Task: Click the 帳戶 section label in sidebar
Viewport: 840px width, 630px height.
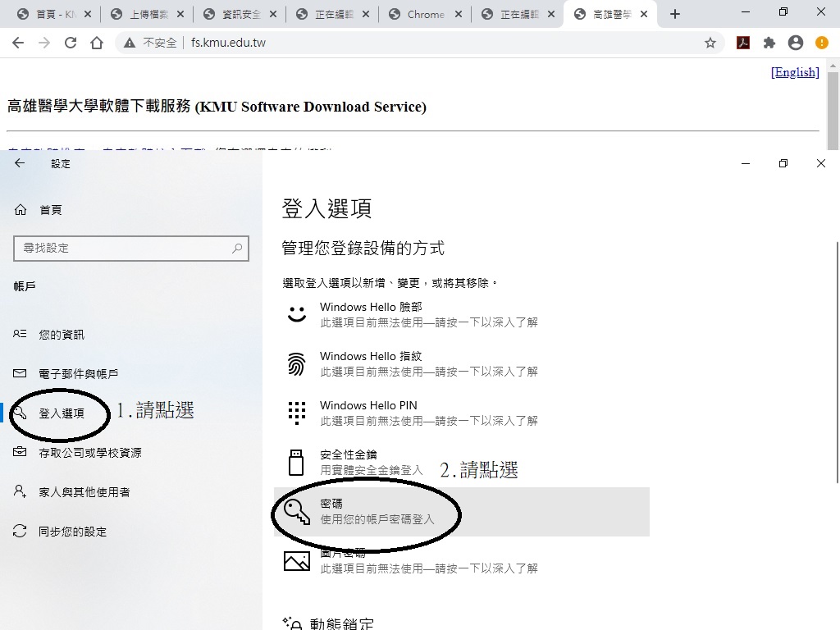Action: point(25,286)
